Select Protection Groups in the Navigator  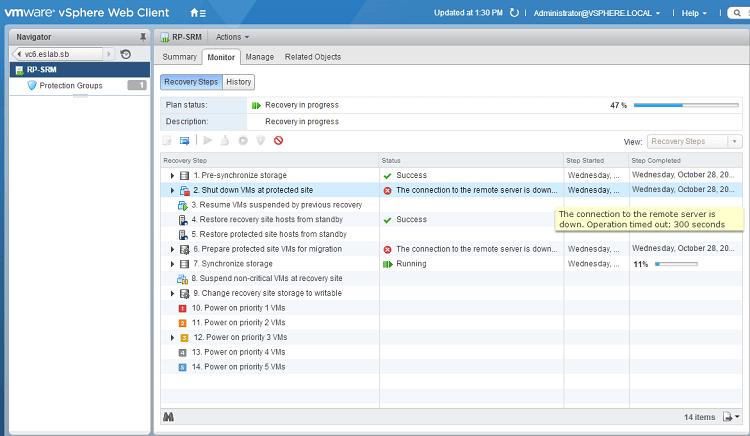click(70, 86)
